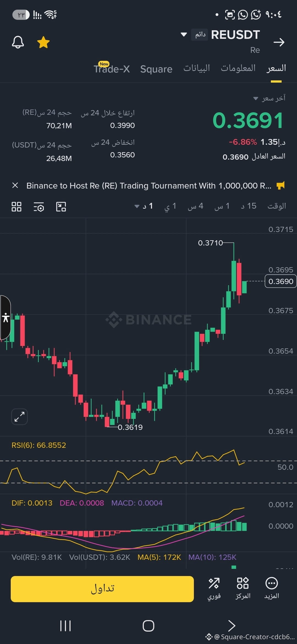The image size is (297, 644).
Task: Open the chart drawing tools icon
Action: (x=61, y=207)
